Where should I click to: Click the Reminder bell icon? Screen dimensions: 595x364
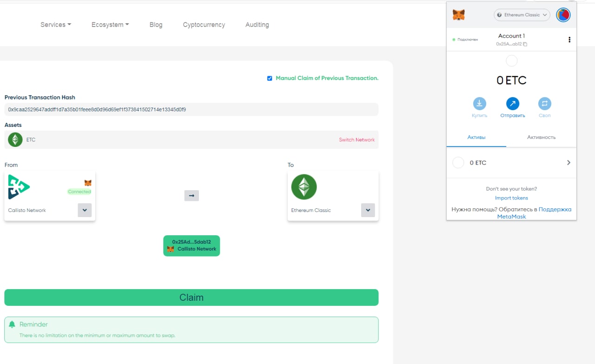[x=13, y=324]
